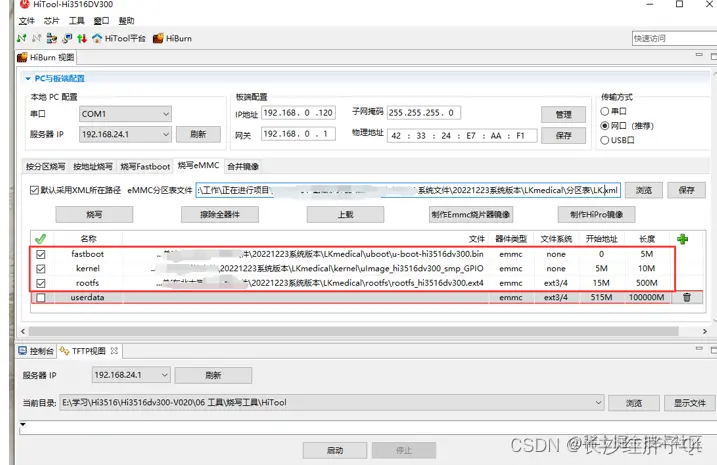Click 保存 next to the MAC address

[563, 136]
